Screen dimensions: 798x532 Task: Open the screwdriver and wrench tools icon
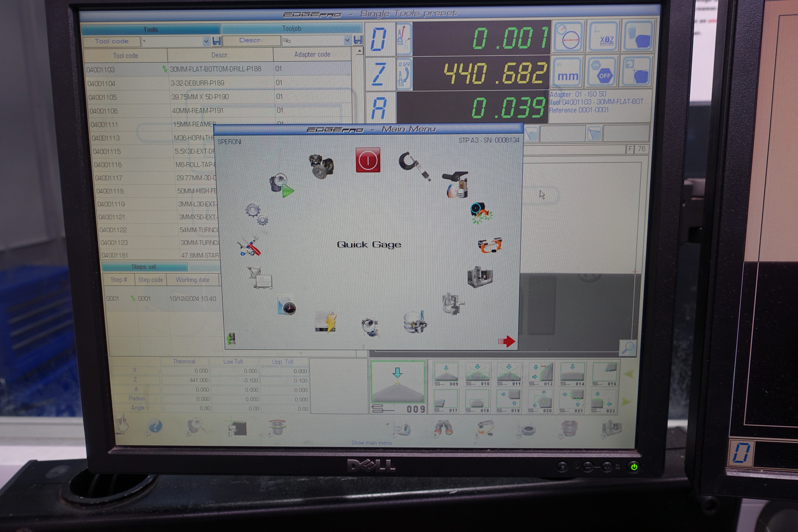(x=249, y=246)
